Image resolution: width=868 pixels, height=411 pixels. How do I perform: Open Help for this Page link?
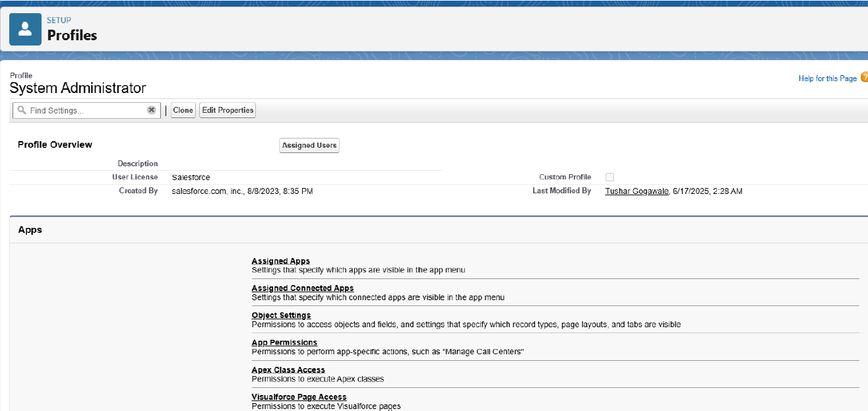coord(827,79)
